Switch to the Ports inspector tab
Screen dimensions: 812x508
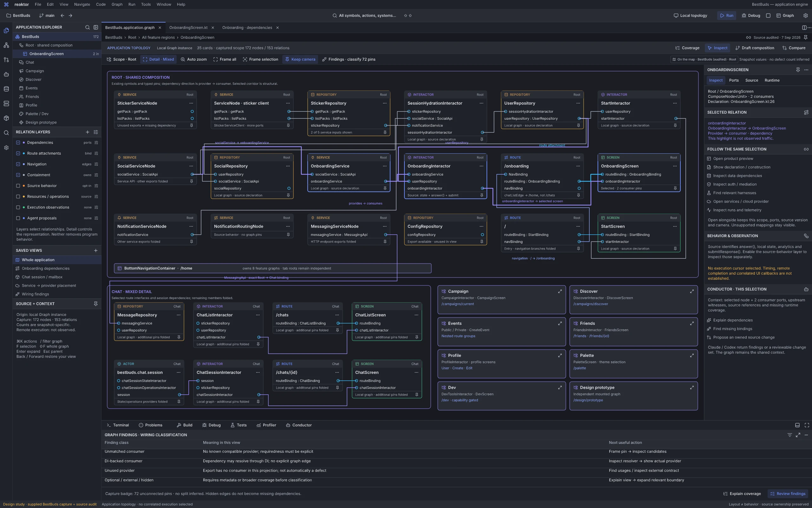(x=733, y=80)
